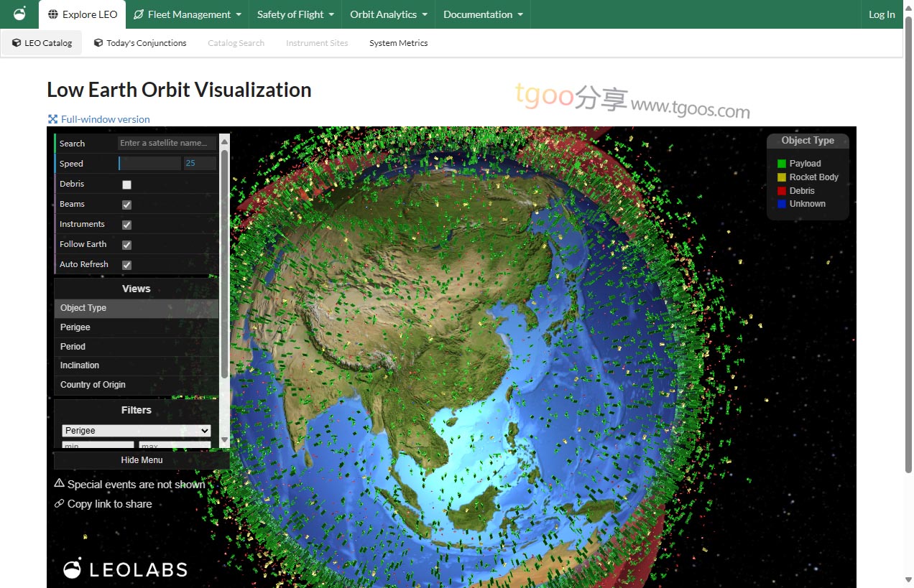Enable the Debris checkbox
Image resolution: width=914 pixels, height=588 pixels.
coord(127,185)
